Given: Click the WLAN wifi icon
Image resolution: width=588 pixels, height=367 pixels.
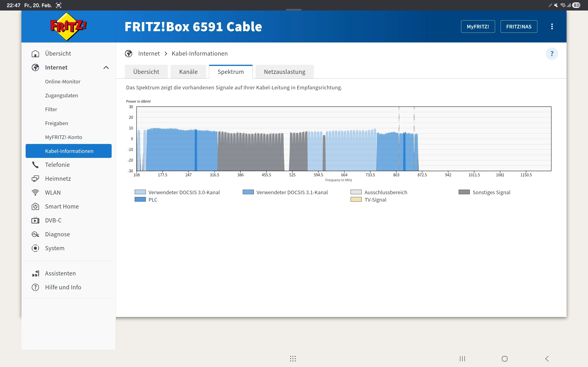Looking at the screenshot, I should 35,192.
